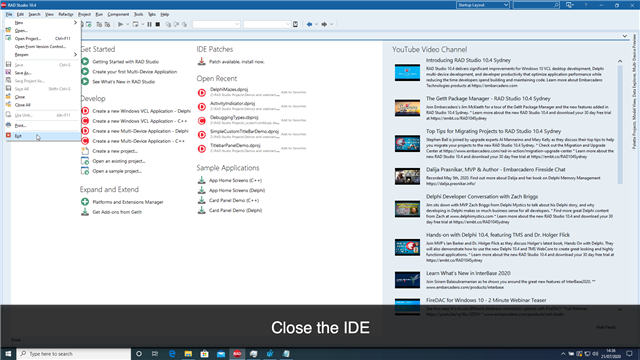640x360 pixels.
Task: Click the Pause toolbar icon
Action: click(x=149, y=24)
